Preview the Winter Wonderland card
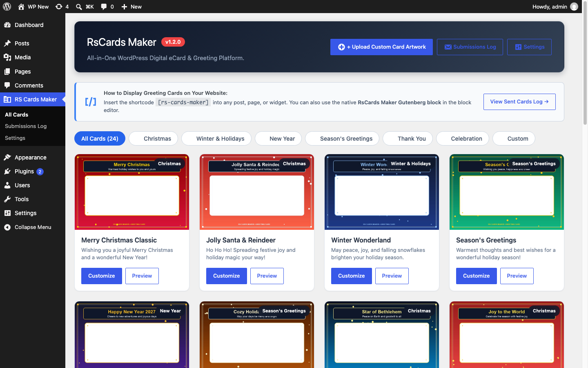The width and height of the screenshot is (588, 368). pyautogui.click(x=392, y=276)
